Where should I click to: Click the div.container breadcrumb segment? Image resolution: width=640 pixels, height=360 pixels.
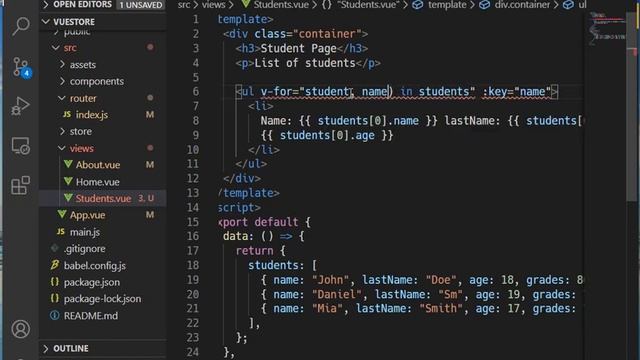click(515, 5)
